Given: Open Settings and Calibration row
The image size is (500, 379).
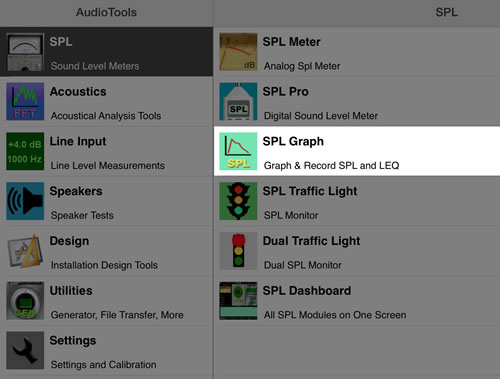Looking at the screenshot, I should click(106, 351).
